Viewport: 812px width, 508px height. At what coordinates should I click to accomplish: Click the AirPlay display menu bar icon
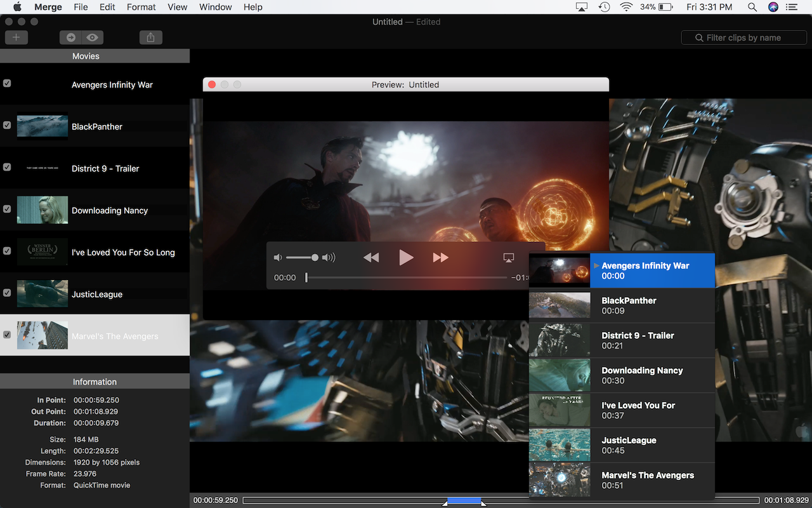(x=582, y=7)
